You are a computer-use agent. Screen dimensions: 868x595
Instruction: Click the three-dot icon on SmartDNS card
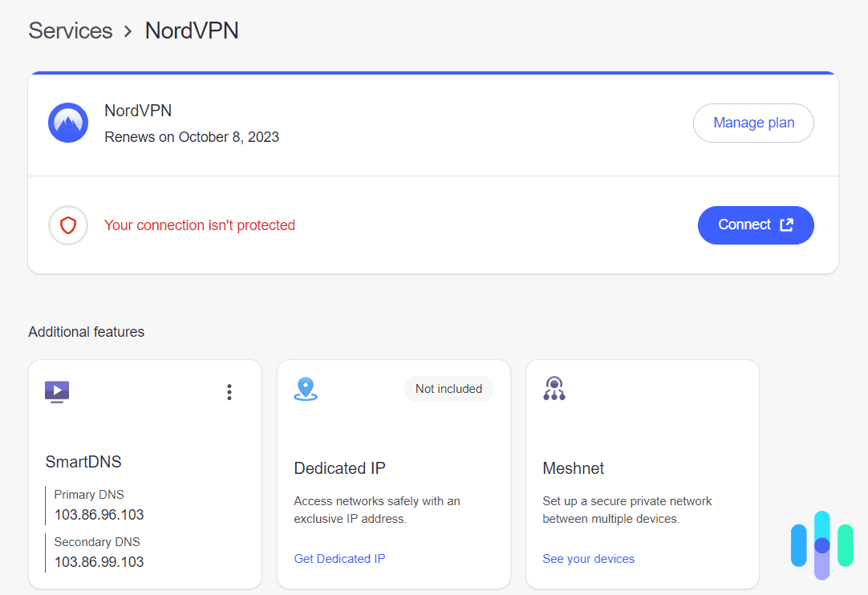229,391
